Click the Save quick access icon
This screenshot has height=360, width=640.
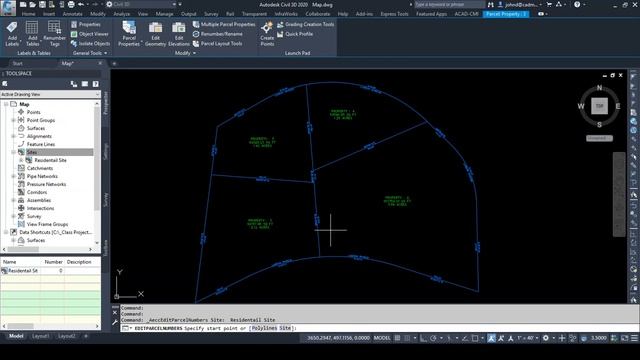click(42, 4)
